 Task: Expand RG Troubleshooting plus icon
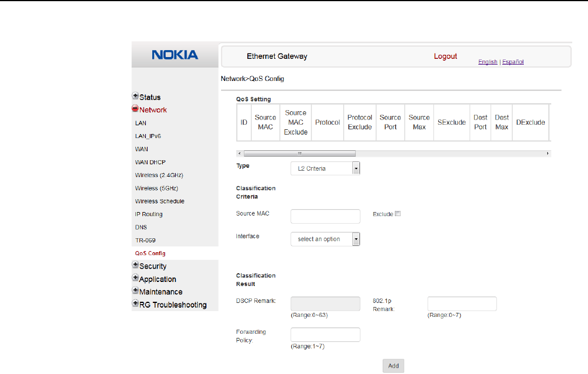(x=135, y=304)
